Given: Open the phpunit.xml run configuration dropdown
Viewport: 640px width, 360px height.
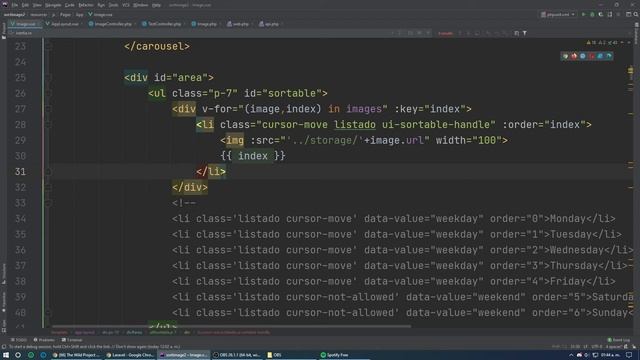Looking at the screenshot, I should click(558, 14).
